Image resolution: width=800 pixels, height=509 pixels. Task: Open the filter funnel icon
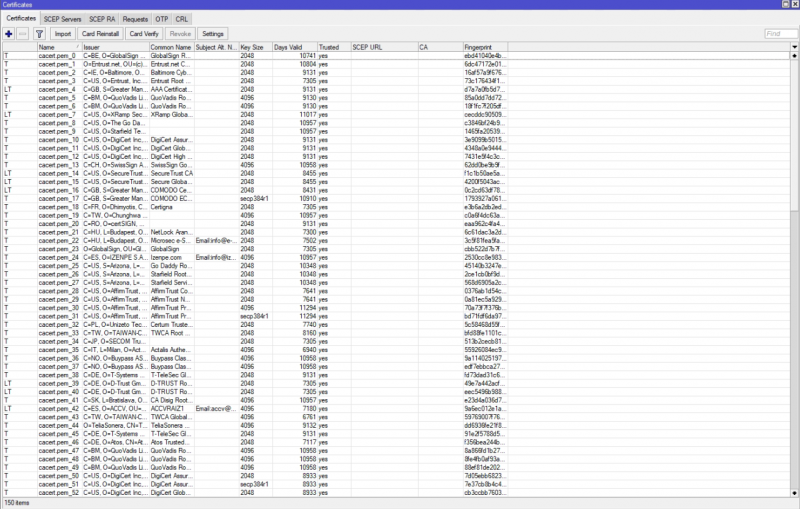pyautogui.click(x=39, y=34)
